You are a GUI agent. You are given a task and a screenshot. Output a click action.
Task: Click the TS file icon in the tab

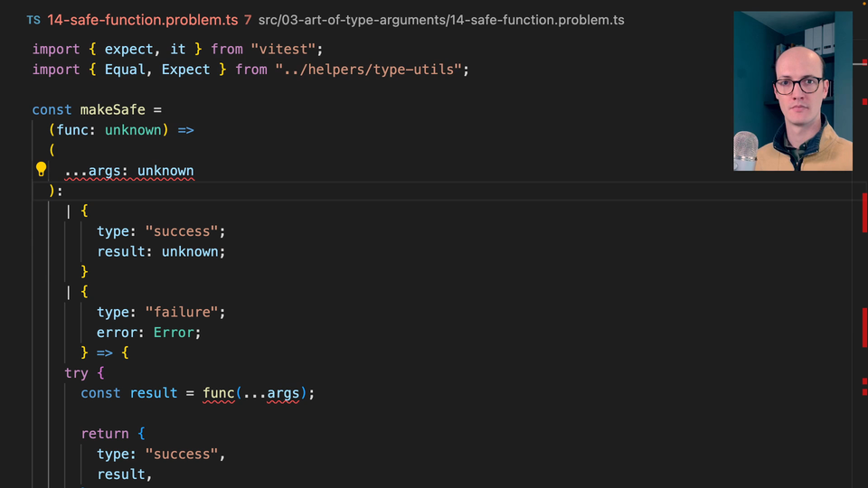click(33, 20)
